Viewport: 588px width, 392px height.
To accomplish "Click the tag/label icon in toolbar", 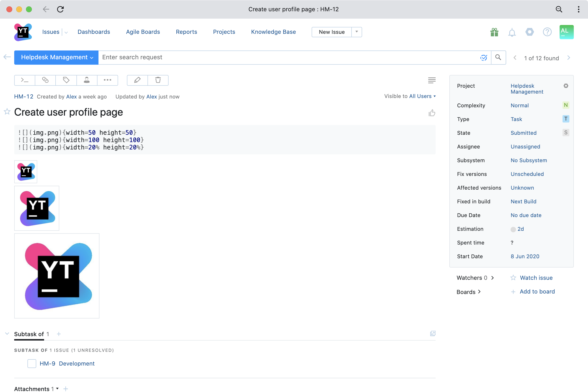I will (x=66, y=80).
